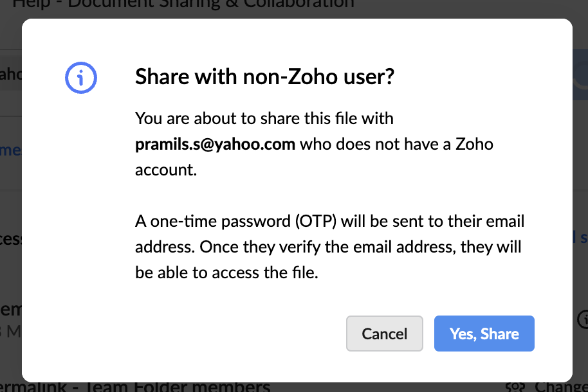This screenshot has width=588, height=392.
Task: Click the blue info icon in the dialog
Action: pyautogui.click(x=81, y=78)
